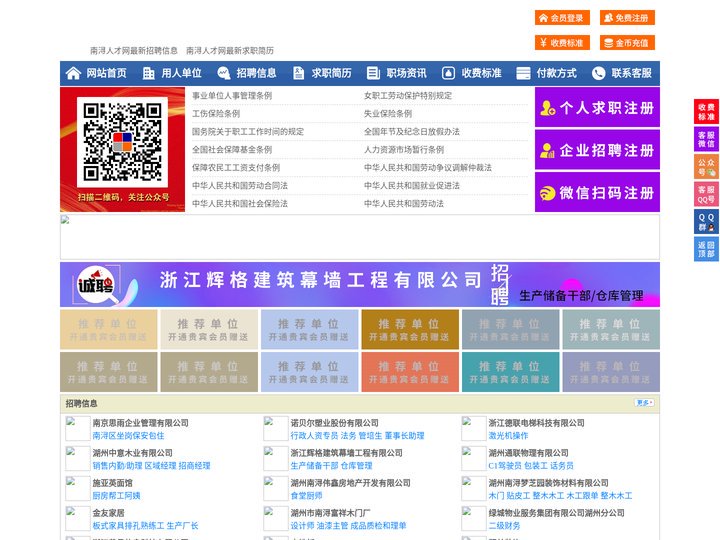720x540 pixels.
Task: Open 用人单位 menu item
Action: click(181, 73)
